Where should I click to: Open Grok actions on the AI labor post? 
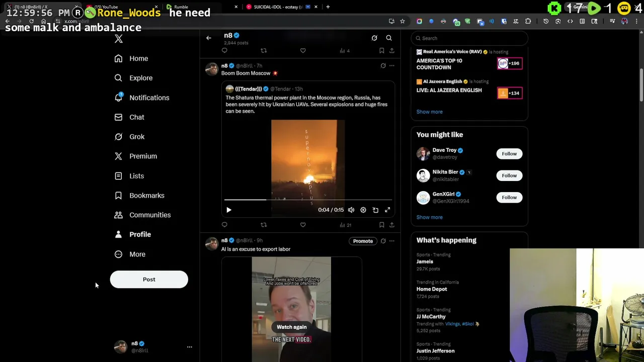tap(383, 241)
